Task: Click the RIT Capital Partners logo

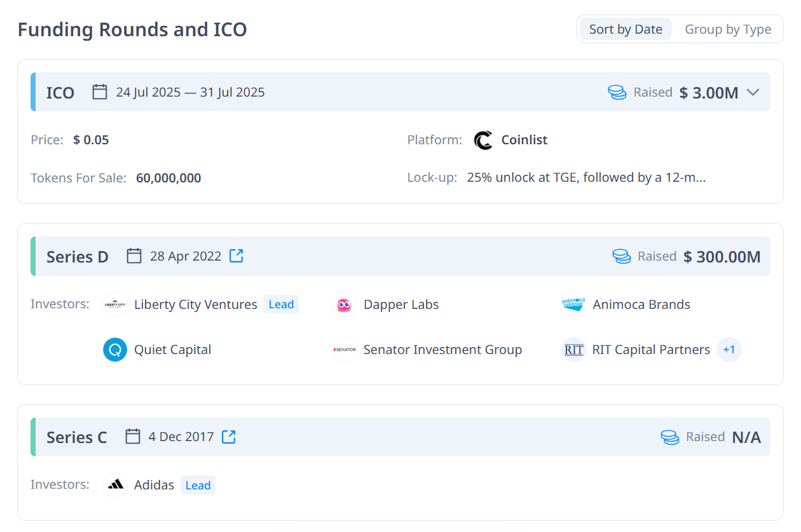Action: click(x=573, y=350)
